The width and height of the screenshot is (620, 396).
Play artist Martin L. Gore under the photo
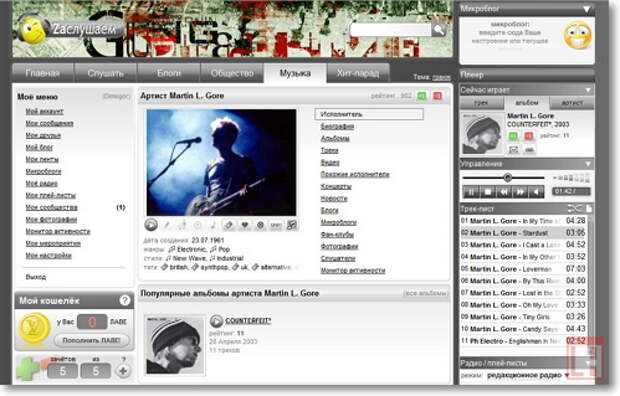coord(151,225)
